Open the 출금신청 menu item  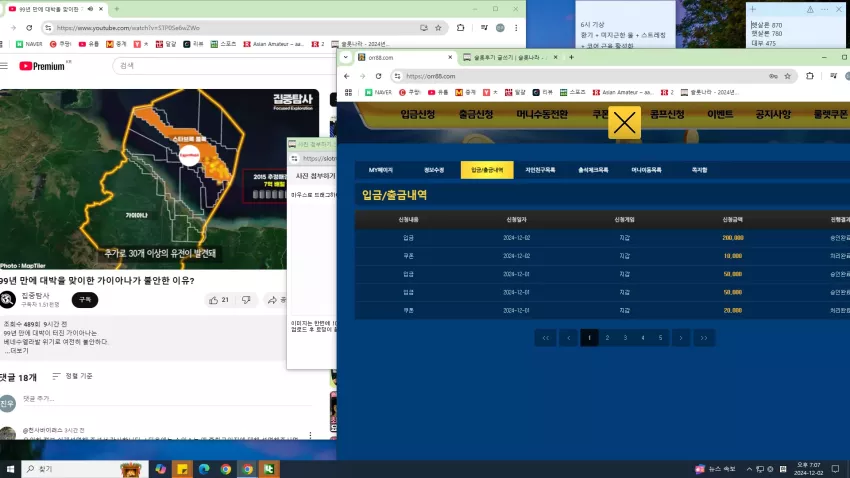tap(475, 114)
